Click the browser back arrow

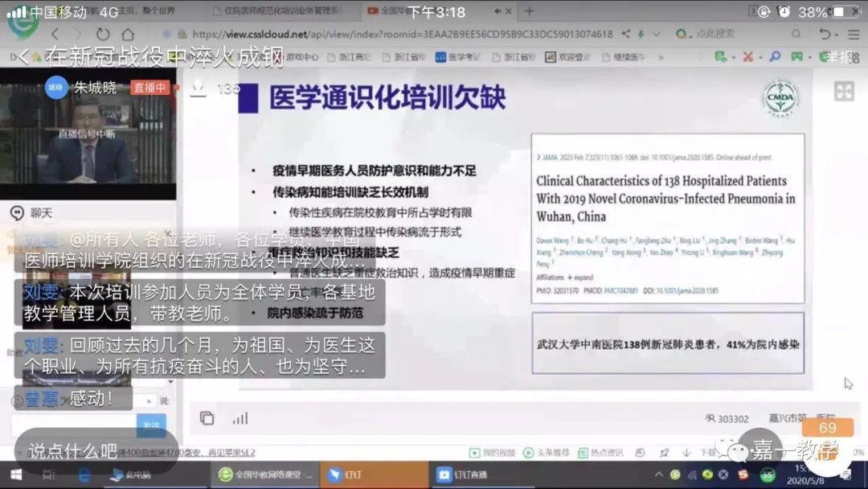[x=55, y=35]
